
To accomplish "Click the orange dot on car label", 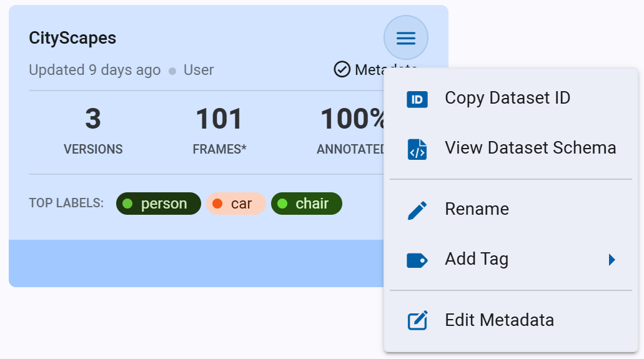I will [217, 204].
